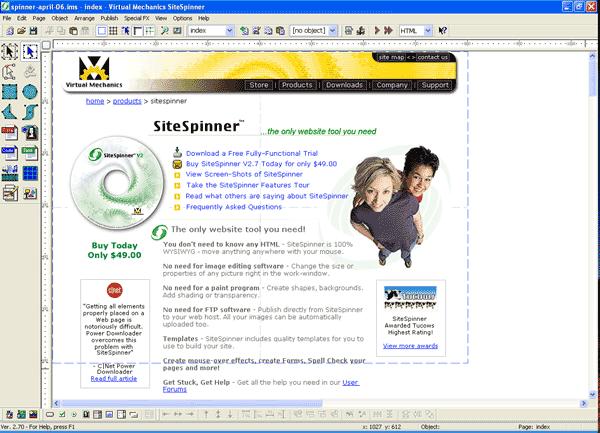This screenshot has height=433, width=600.
Task: Click the vertical scrollbar down arrow
Action: coord(592,394)
